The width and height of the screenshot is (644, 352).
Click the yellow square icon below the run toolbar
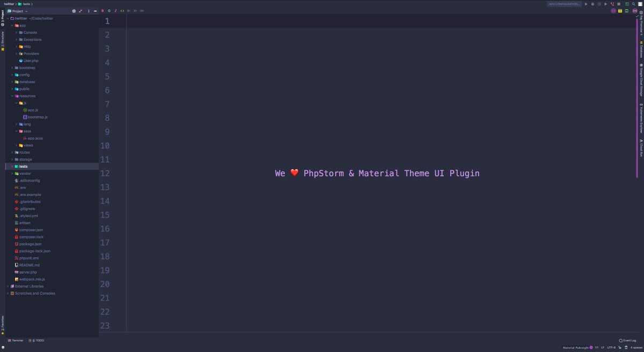click(620, 11)
